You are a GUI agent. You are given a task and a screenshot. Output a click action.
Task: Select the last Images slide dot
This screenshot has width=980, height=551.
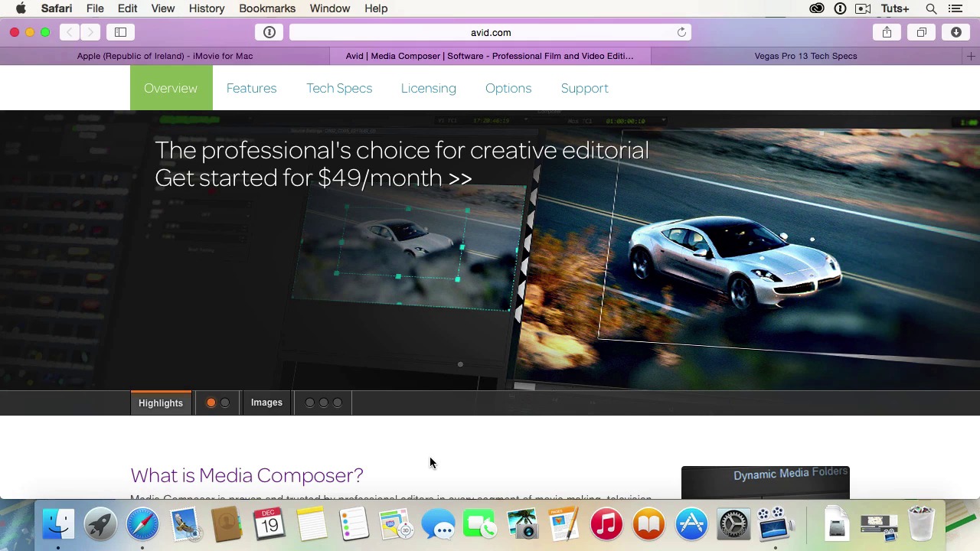338,403
